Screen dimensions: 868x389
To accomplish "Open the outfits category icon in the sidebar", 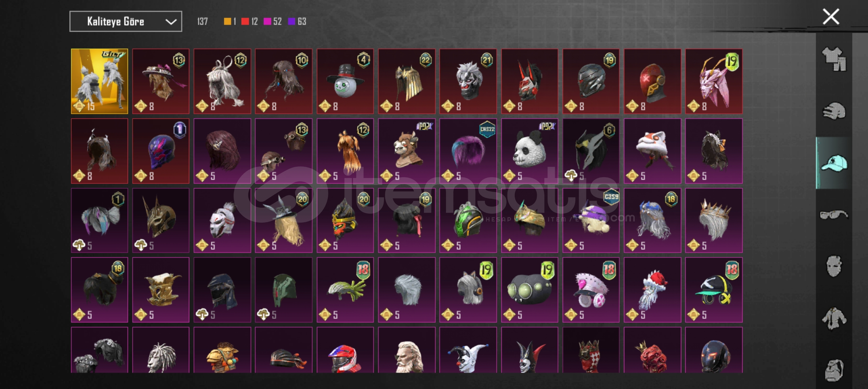I will [x=834, y=59].
